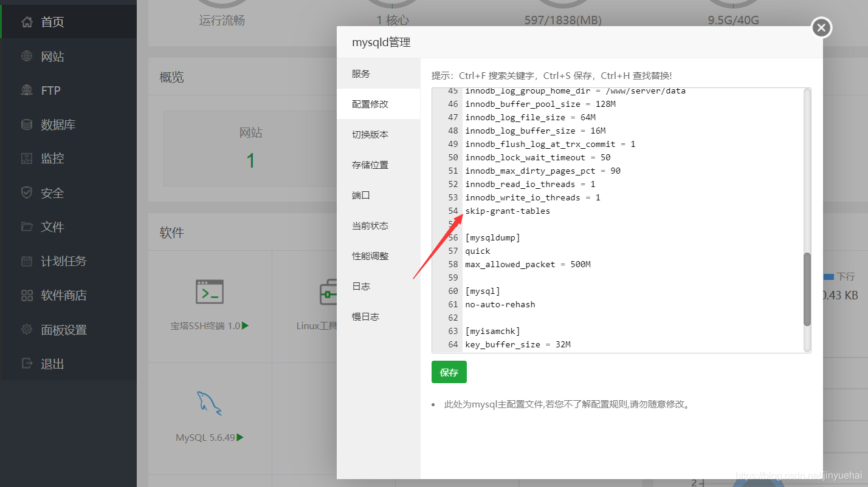Switch to the 端口 tab
The height and width of the screenshot is (487, 868).
[x=378, y=195]
